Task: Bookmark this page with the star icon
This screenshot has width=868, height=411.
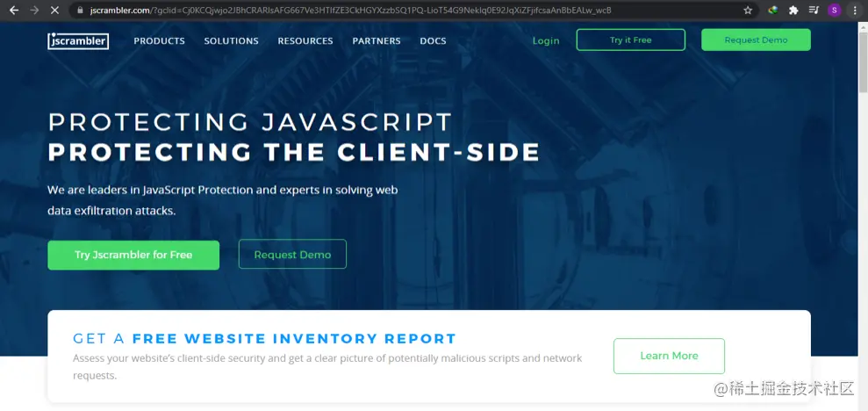Action: (x=748, y=10)
